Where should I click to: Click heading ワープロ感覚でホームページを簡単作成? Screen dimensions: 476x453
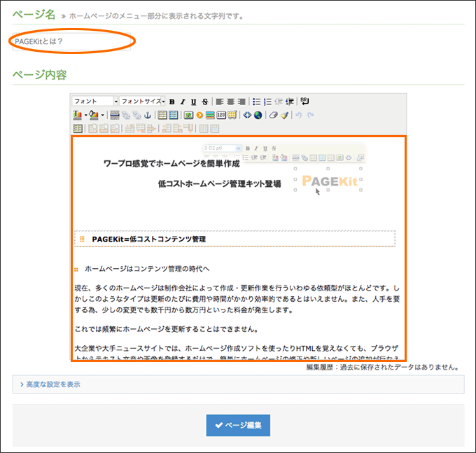coord(171,164)
